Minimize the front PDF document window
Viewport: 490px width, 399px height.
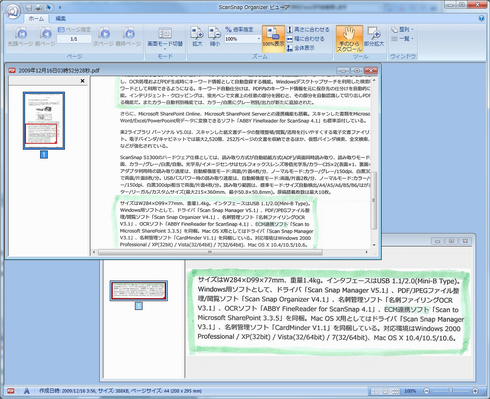(343, 70)
